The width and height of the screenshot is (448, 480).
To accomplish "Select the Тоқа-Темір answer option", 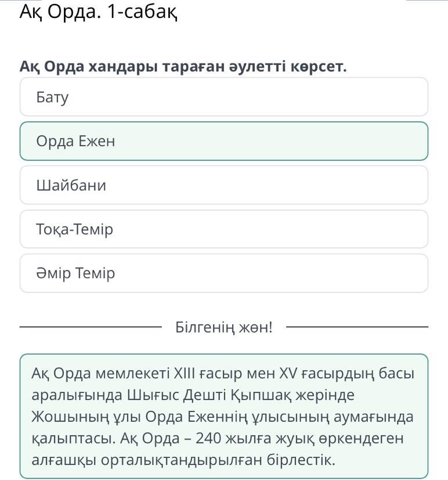I will (223, 229).
